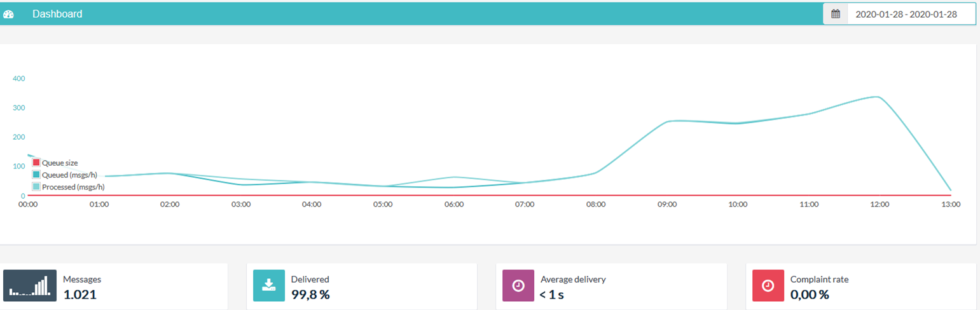This screenshot has height=310, width=980.
Task: Click the Messages bar chart icon
Action: coord(29,285)
